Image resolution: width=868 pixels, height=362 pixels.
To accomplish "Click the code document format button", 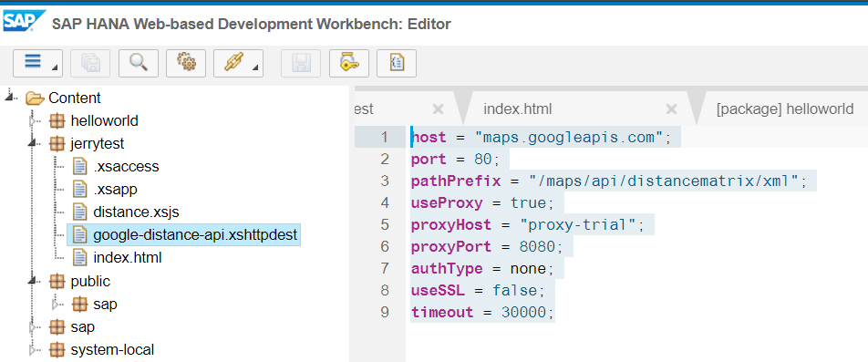I will tap(397, 63).
